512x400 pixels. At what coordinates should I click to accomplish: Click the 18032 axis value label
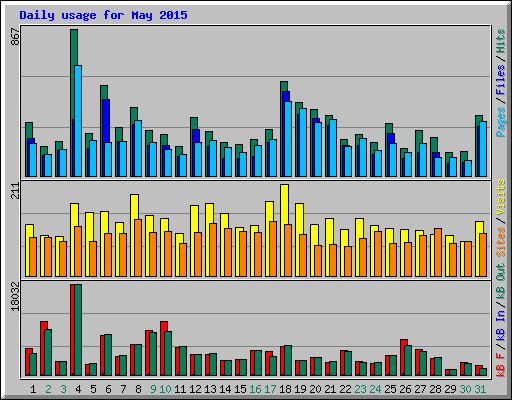[x=15, y=296]
